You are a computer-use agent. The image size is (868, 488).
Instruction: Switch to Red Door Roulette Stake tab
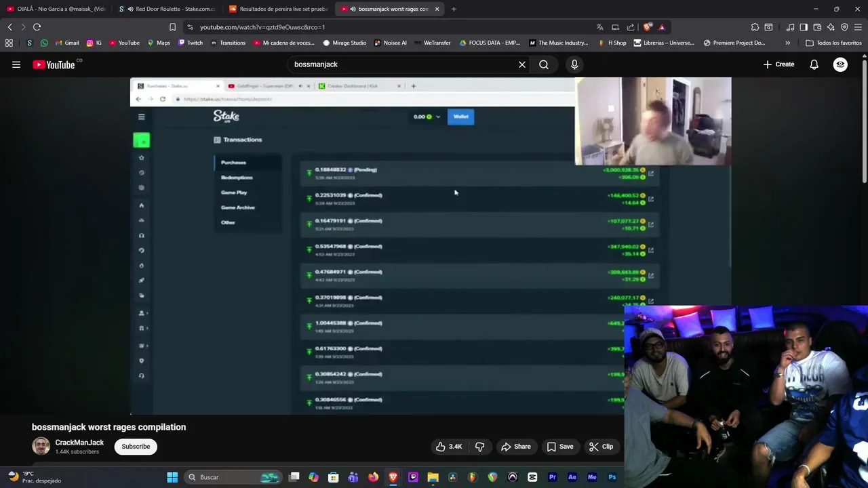coord(167,9)
